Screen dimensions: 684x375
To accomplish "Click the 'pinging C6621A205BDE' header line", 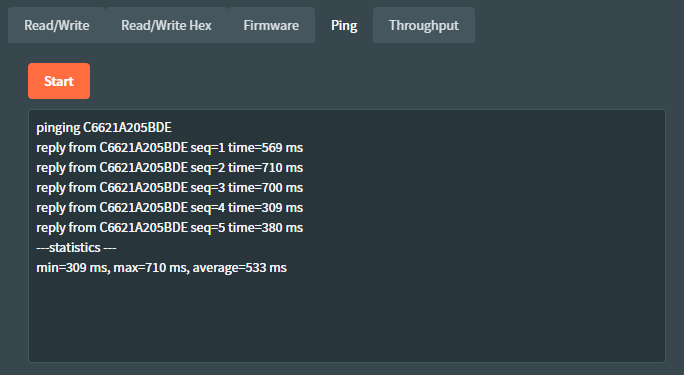I will [x=104, y=128].
